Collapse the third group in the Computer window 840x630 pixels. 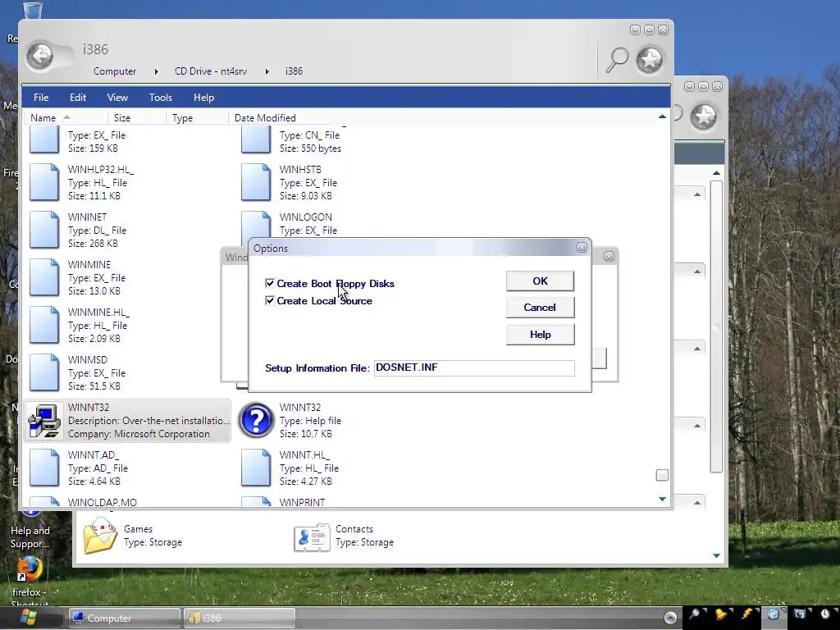[697, 349]
